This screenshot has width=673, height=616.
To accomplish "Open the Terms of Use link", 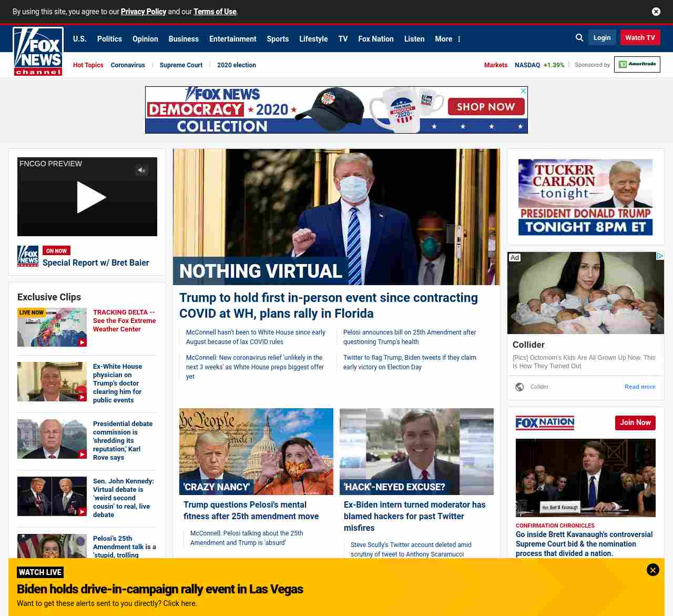I will click(x=215, y=12).
